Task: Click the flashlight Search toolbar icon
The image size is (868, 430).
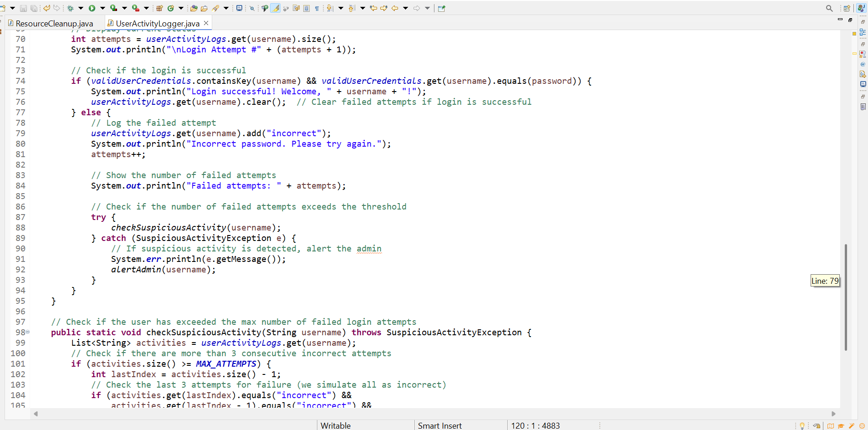Action: [215, 8]
